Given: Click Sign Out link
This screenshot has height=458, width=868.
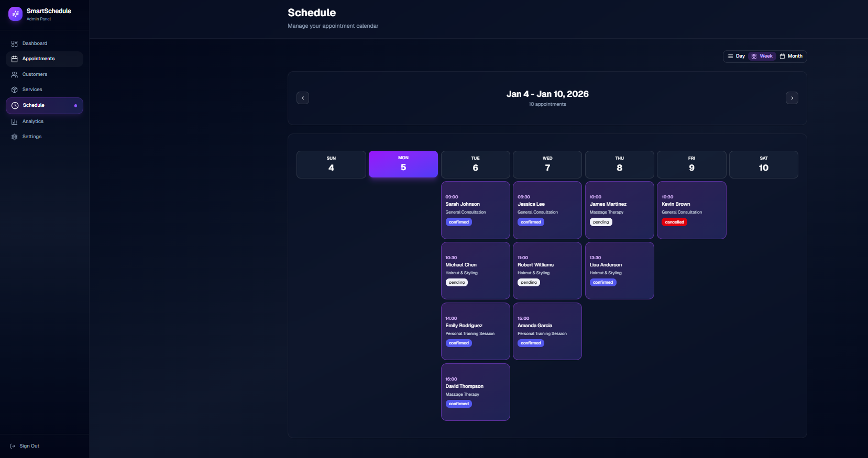Looking at the screenshot, I should (x=25, y=446).
